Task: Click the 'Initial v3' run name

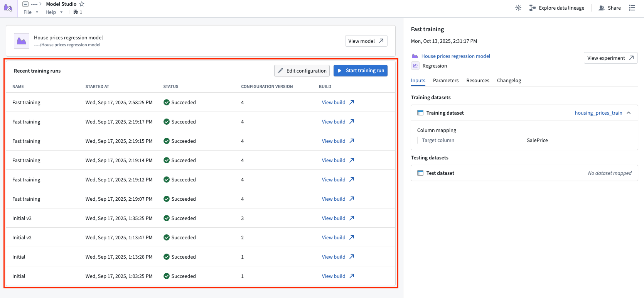Action: [x=22, y=218]
